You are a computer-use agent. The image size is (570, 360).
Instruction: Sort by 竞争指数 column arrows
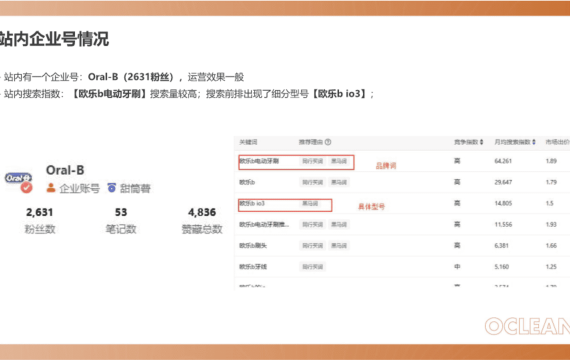482,142
